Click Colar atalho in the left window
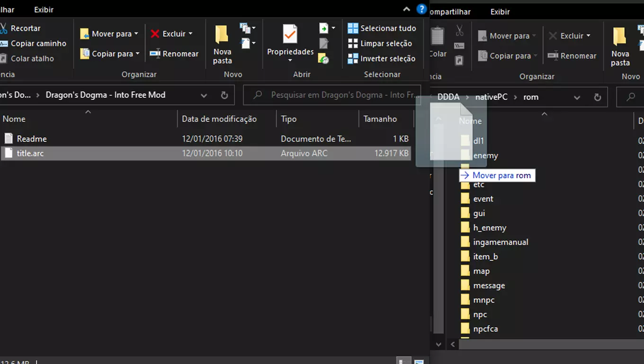This screenshot has width=644, height=364. click(27, 59)
